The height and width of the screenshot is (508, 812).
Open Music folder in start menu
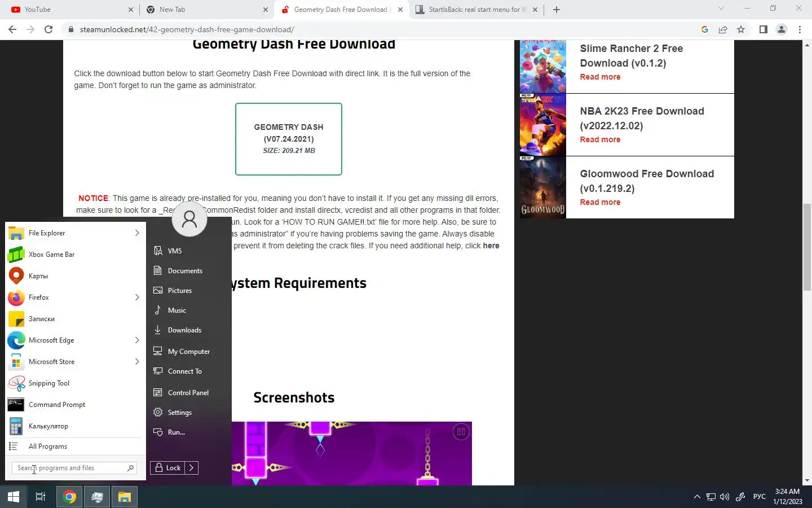coord(189,310)
